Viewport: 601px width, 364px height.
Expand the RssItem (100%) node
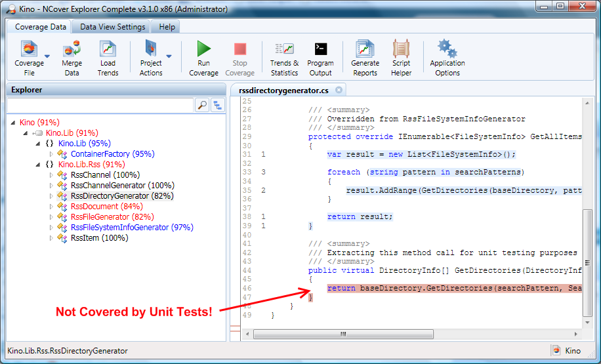51,238
